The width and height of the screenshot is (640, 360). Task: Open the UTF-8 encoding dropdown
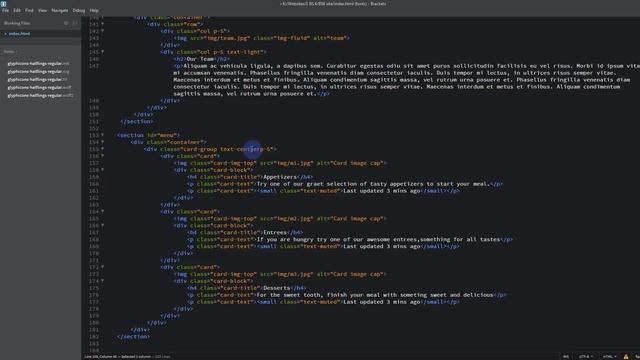[x=585, y=356]
